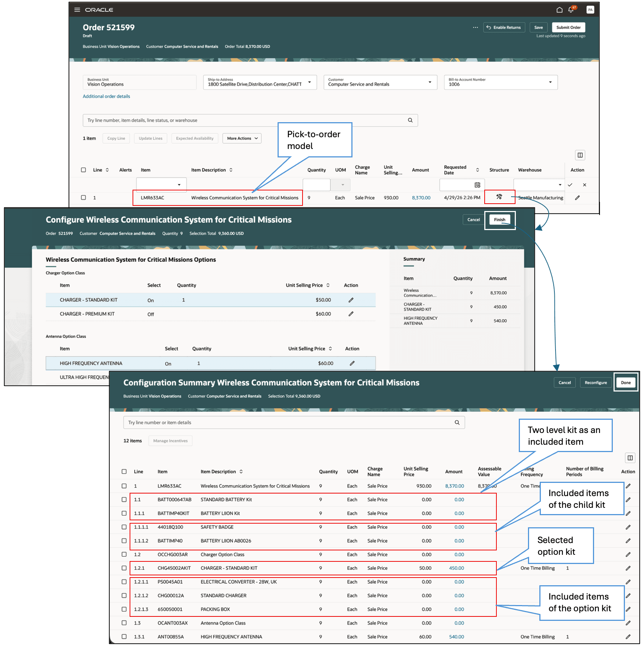Open the Ship-to Address dropdown
The width and height of the screenshot is (644, 648).
coord(310,82)
